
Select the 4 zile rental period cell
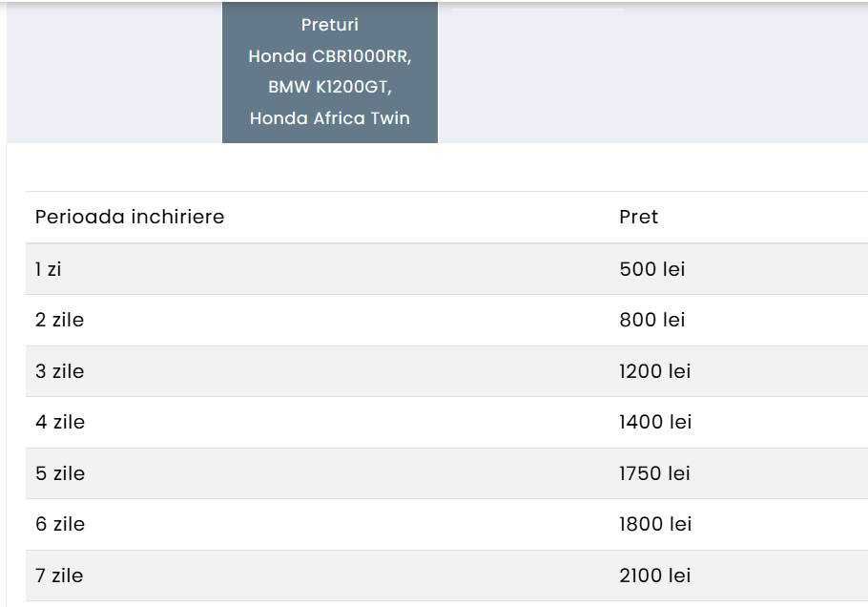click(60, 422)
